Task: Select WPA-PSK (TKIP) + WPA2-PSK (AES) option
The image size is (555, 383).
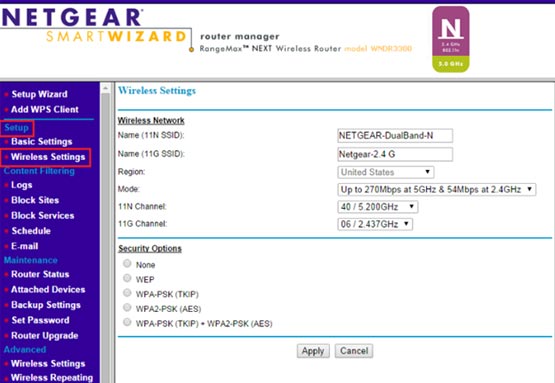Action: point(127,322)
